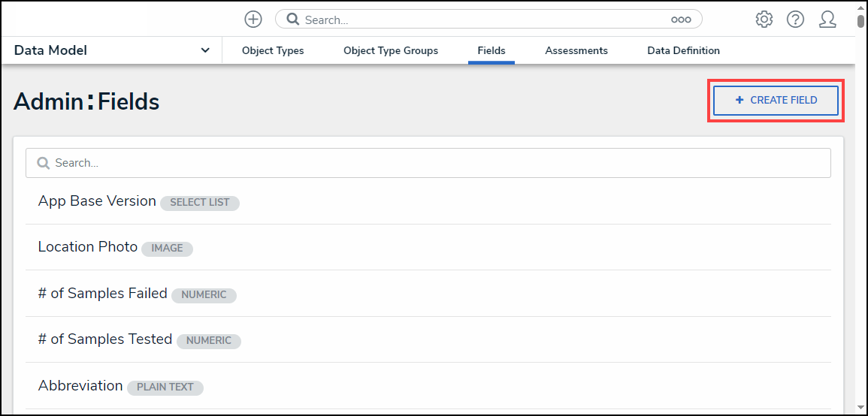The height and width of the screenshot is (416, 868).
Task: Open the user profile icon
Action: [827, 20]
